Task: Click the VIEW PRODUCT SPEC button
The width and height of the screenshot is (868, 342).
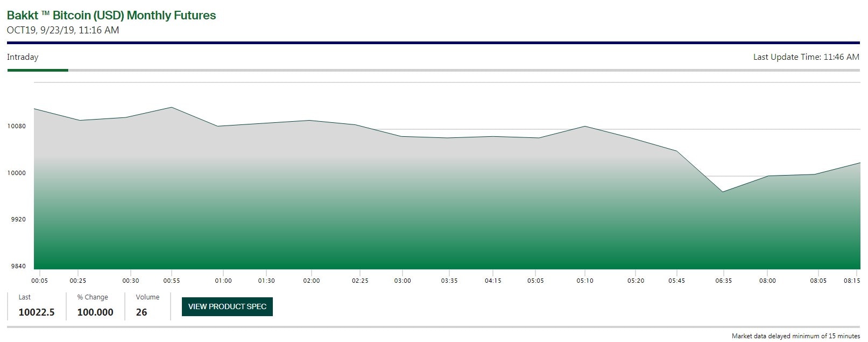Action: coord(227,306)
